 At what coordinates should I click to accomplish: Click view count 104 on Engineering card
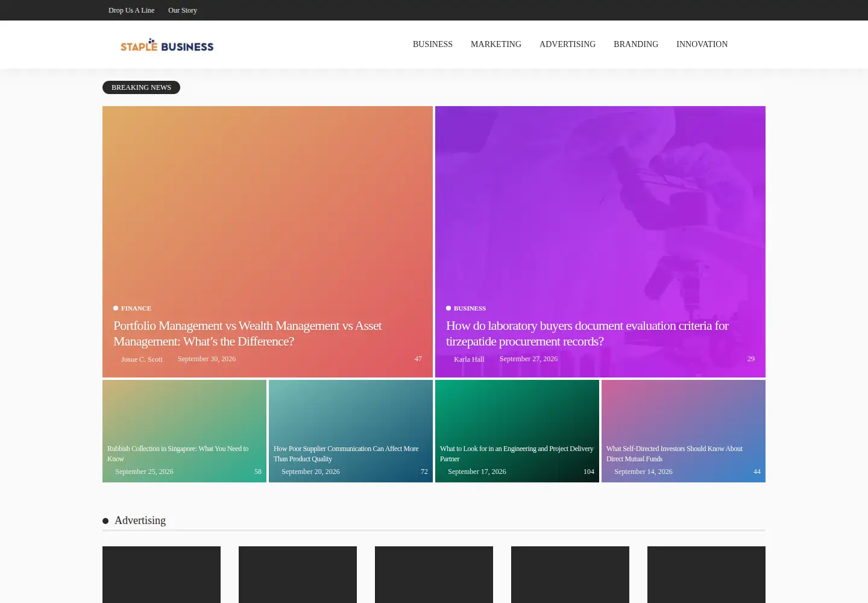[589, 472]
